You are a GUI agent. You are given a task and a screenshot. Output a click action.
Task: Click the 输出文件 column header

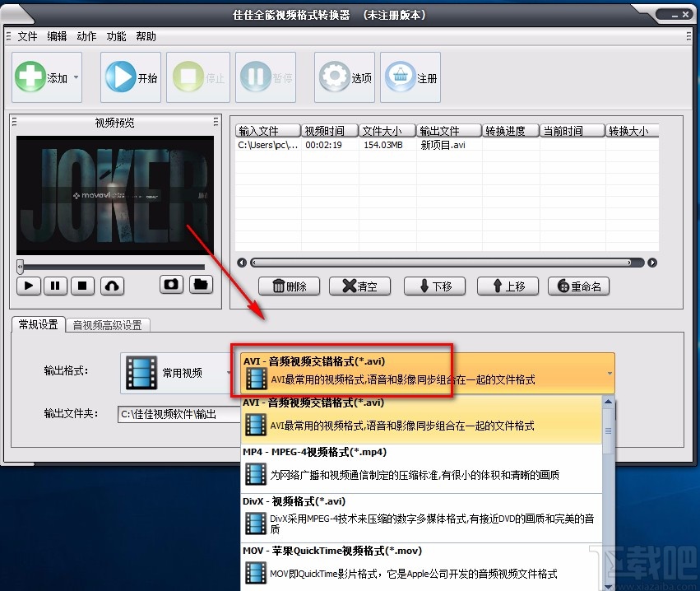449,130
